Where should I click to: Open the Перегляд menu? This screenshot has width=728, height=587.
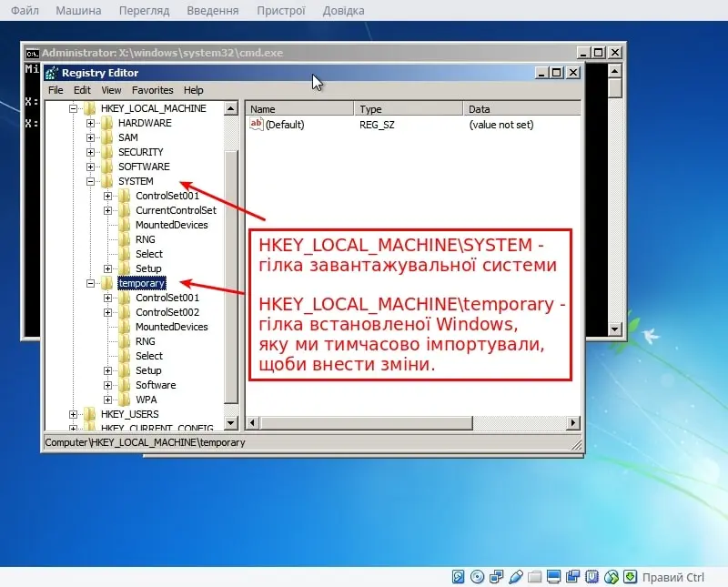tap(144, 10)
